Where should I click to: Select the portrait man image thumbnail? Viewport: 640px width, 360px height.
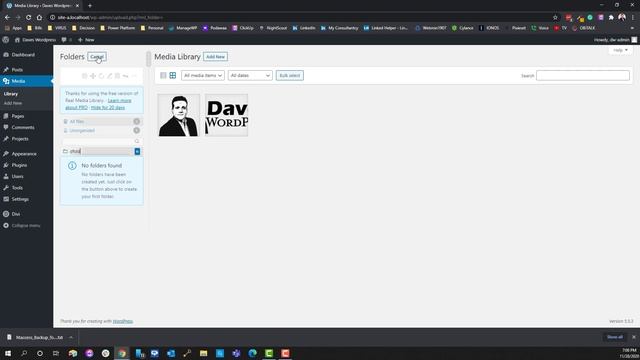tap(179, 115)
